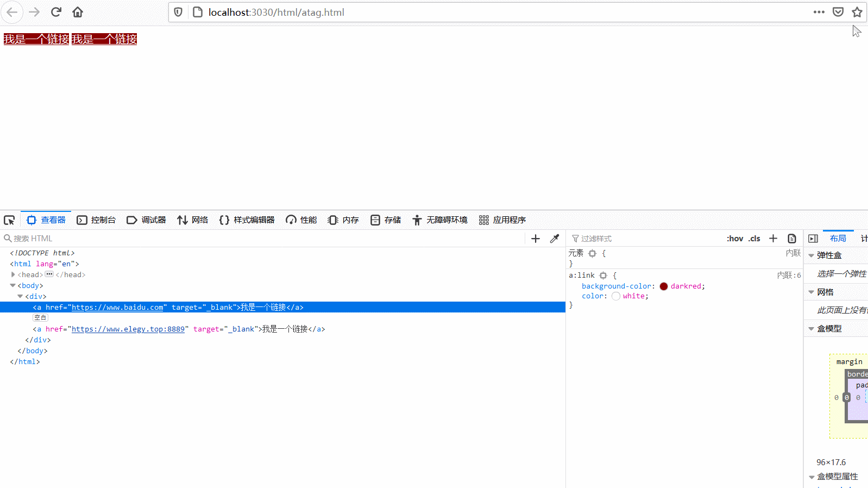Click the selector highlighter icon beside 元素
This screenshot has width=868, height=488.
[593, 253]
